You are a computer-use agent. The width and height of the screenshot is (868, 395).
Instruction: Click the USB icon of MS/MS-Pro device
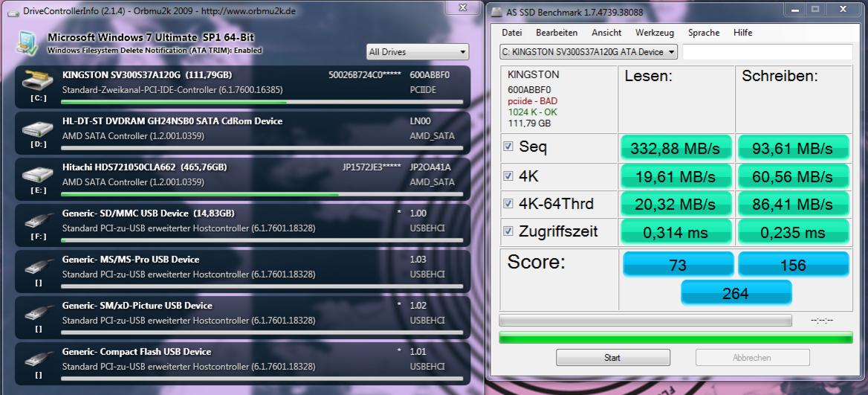point(39,266)
